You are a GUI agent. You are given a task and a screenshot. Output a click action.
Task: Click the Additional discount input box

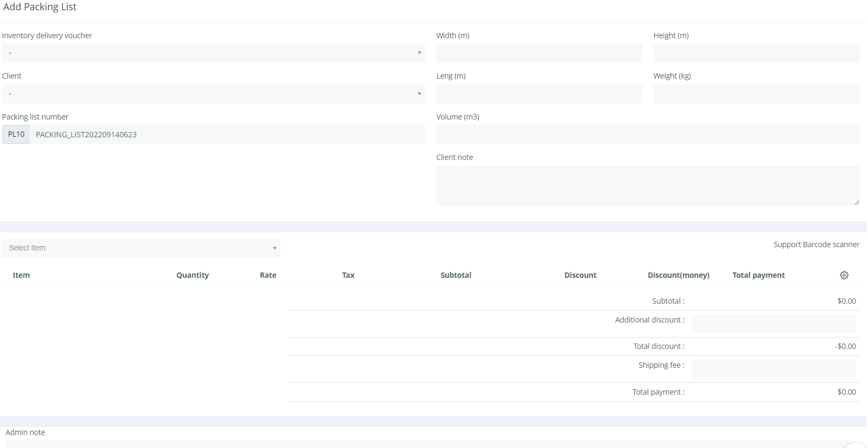774,324
